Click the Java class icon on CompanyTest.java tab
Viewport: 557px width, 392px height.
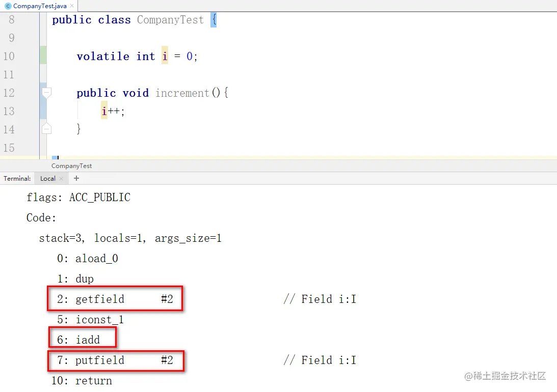(x=8, y=6)
